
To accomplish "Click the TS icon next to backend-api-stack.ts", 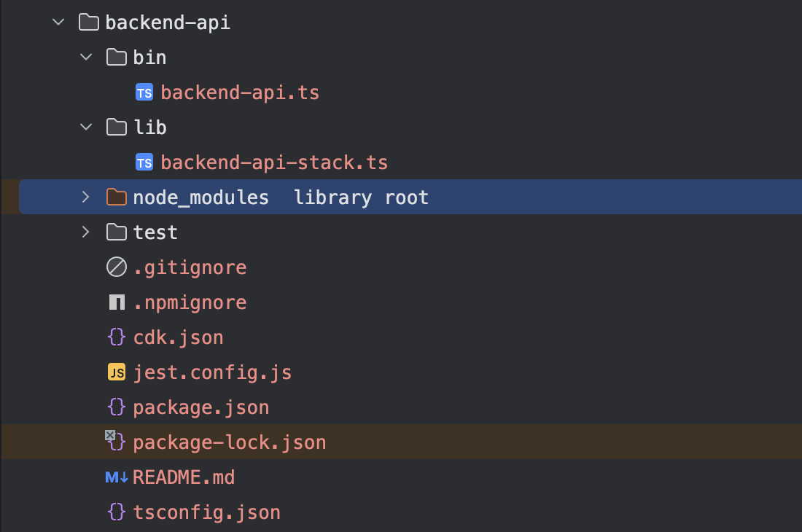I will click(144, 163).
